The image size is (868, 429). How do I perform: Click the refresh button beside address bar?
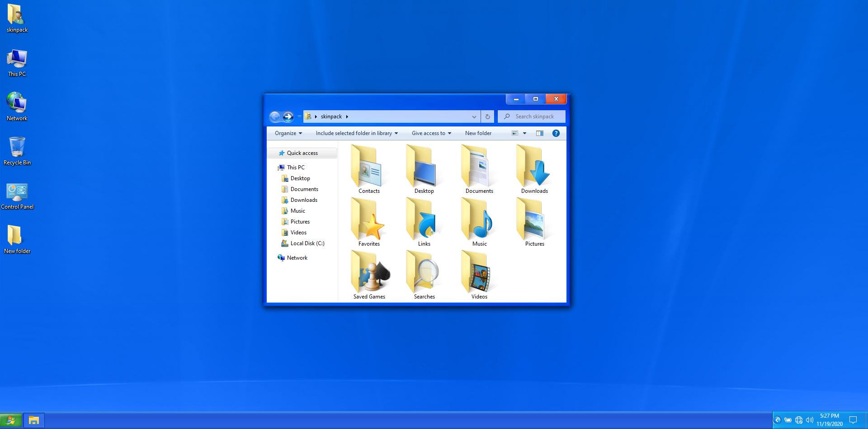click(487, 117)
